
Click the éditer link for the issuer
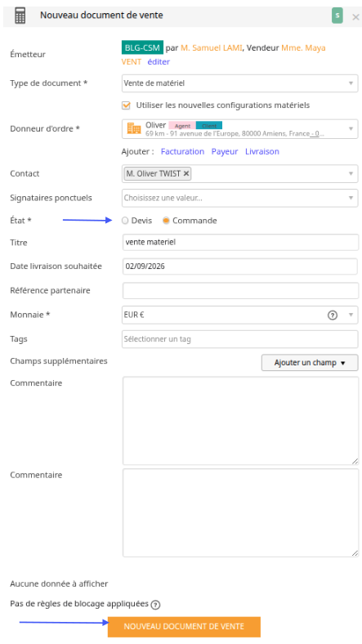pyautogui.click(x=159, y=61)
